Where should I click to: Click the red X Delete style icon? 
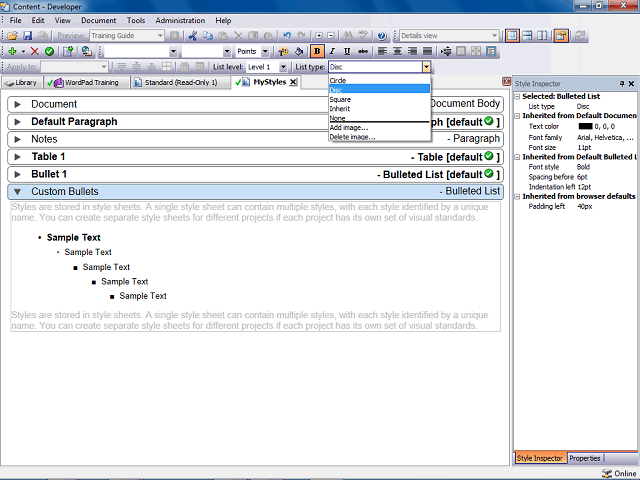pyautogui.click(x=35, y=51)
